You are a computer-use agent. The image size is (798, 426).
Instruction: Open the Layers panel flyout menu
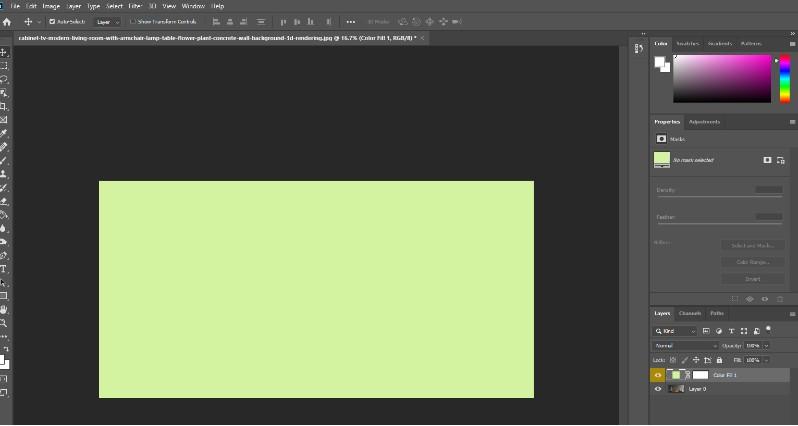792,314
